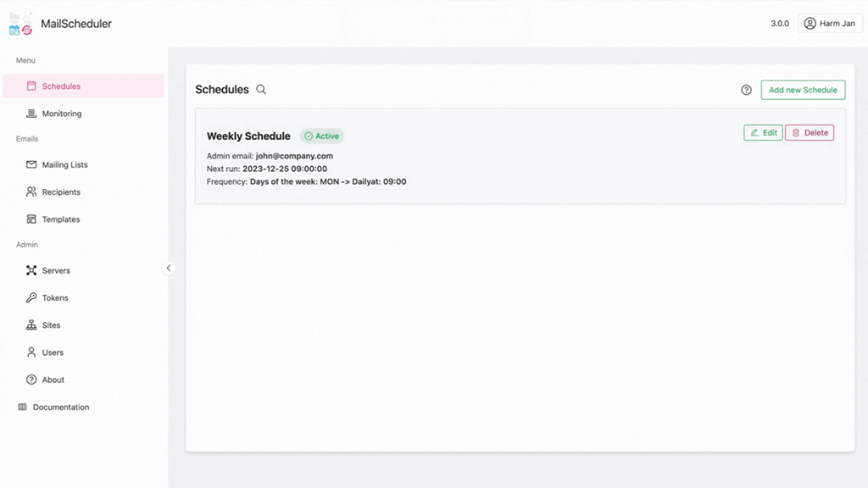The image size is (868, 488).
Task: Click the Tokens key icon
Action: pos(31,297)
